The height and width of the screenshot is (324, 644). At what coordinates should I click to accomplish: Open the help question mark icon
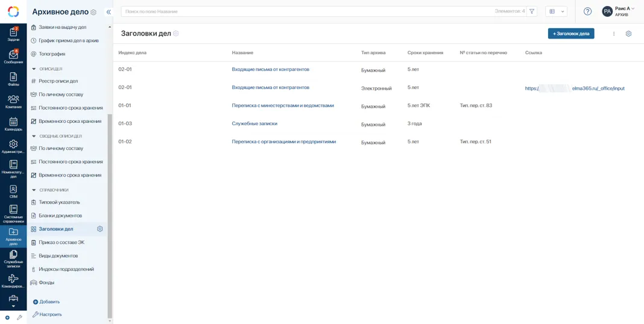point(587,11)
